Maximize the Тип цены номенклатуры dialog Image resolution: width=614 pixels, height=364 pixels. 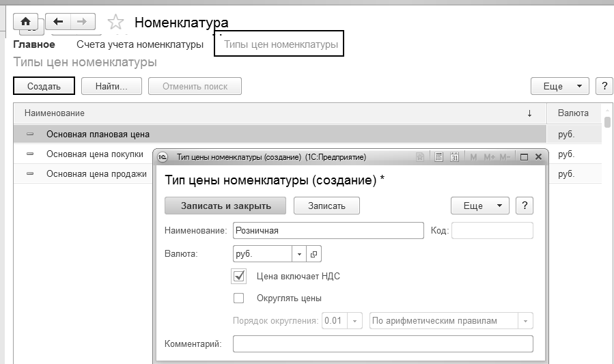pos(524,157)
